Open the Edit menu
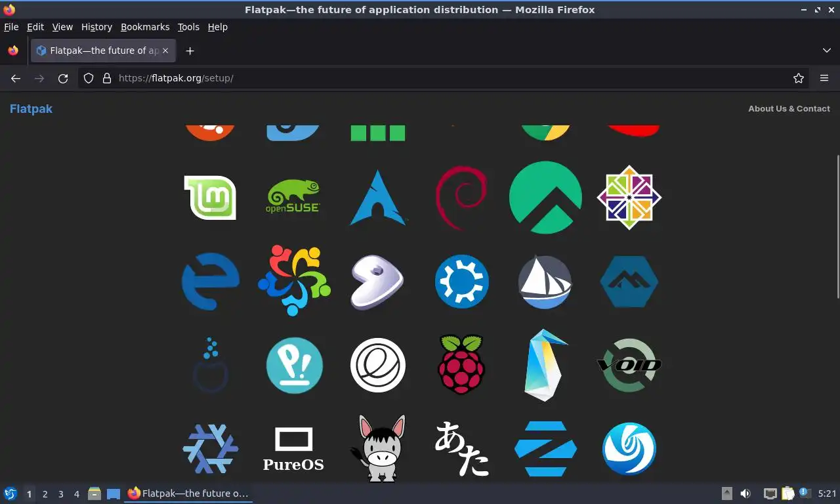Screen dimensions: 840x504 coord(35,27)
